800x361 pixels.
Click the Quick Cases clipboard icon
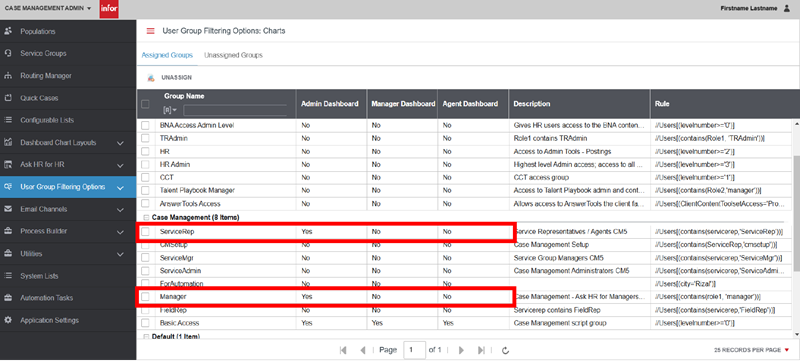(x=8, y=98)
